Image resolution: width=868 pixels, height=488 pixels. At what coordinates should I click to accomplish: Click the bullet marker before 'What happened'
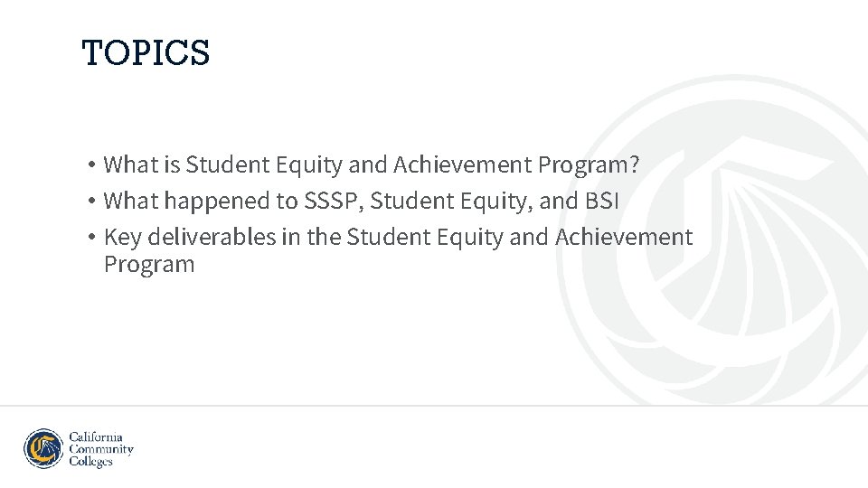pos(91,201)
